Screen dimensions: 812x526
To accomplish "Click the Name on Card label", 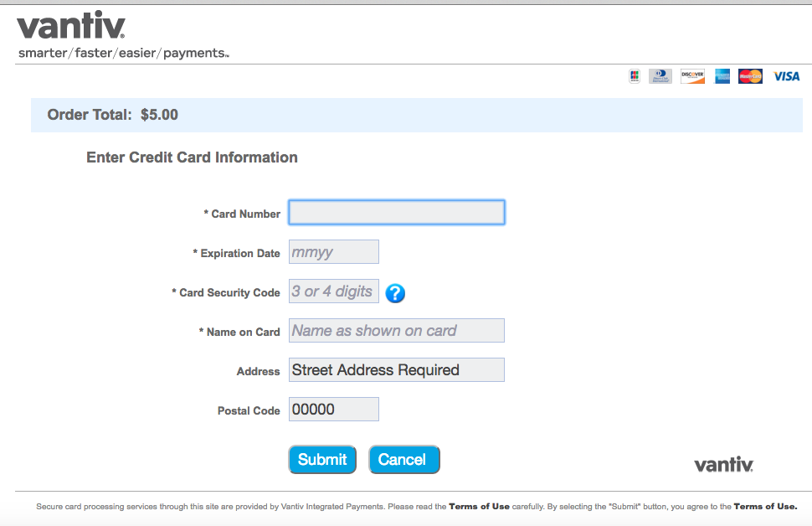I will pyautogui.click(x=239, y=333).
